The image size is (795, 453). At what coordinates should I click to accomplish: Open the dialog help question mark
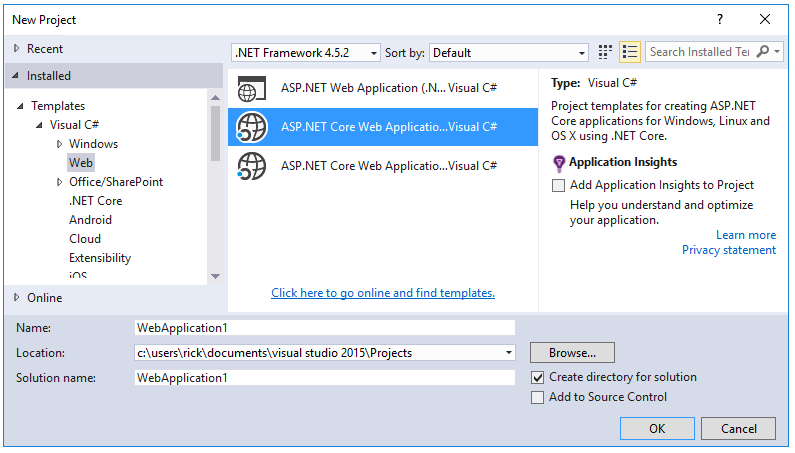pos(720,19)
